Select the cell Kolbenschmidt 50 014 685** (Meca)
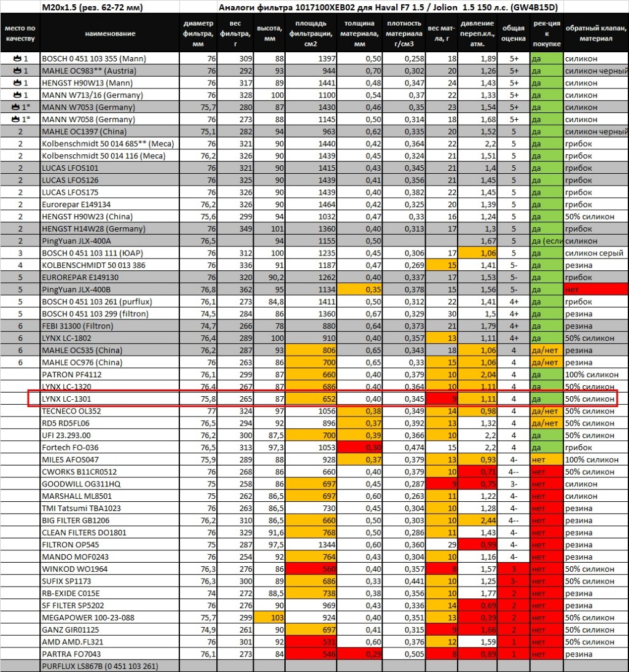 click(x=110, y=144)
